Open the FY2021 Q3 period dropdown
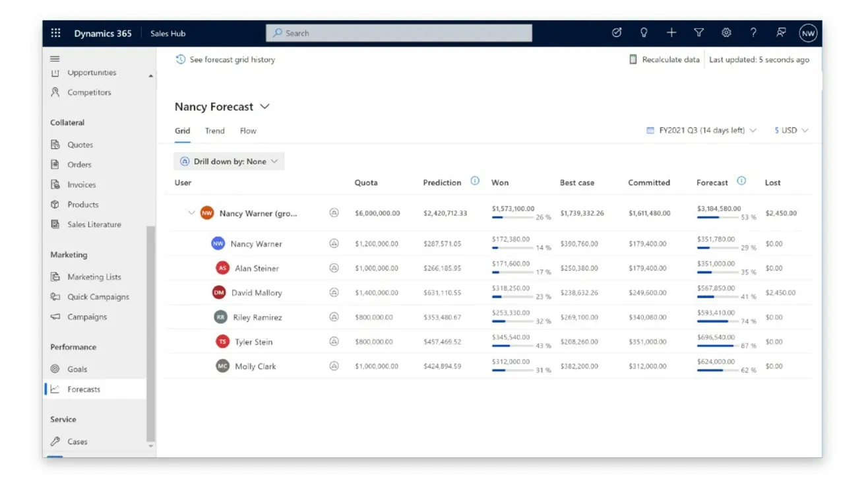The height and width of the screenshot is (487, 868). tap(701, 131)
